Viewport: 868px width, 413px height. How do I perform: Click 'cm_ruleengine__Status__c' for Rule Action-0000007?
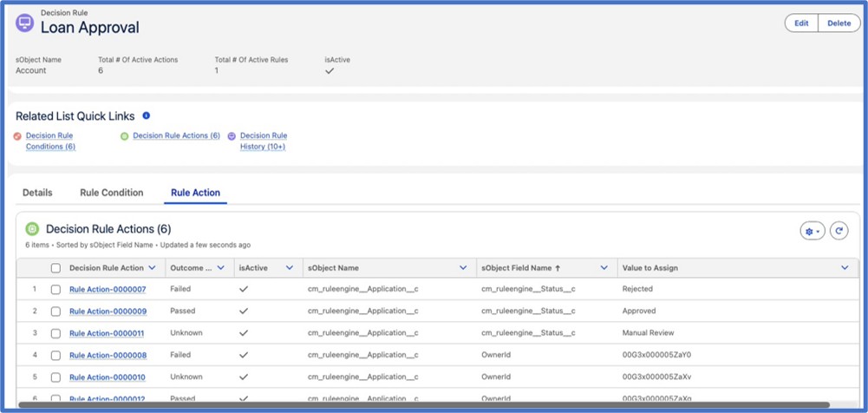528,289
